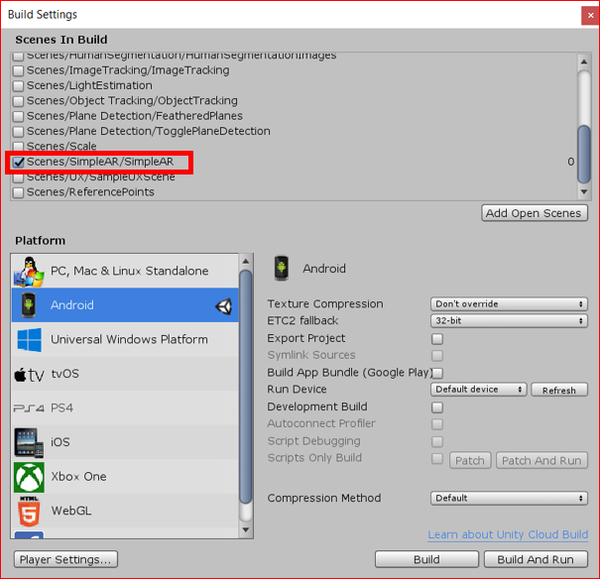Click scene list scroll down arrow
This screenshot has height=579, width=600.
point(584,192)
